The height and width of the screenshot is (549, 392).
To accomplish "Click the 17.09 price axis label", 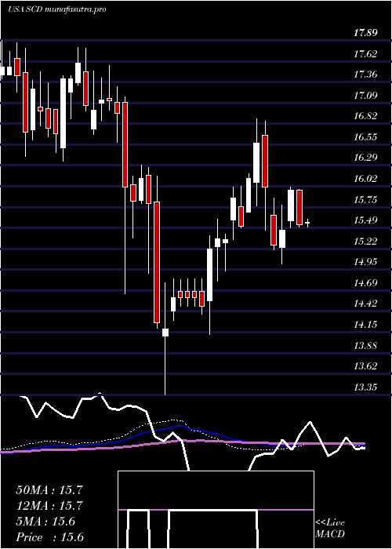I will [x=365, y=95].
